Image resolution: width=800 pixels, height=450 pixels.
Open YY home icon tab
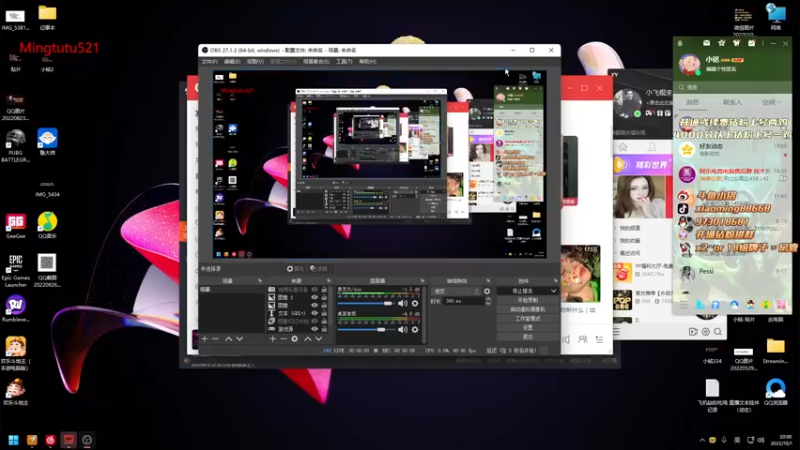point(623,147)
